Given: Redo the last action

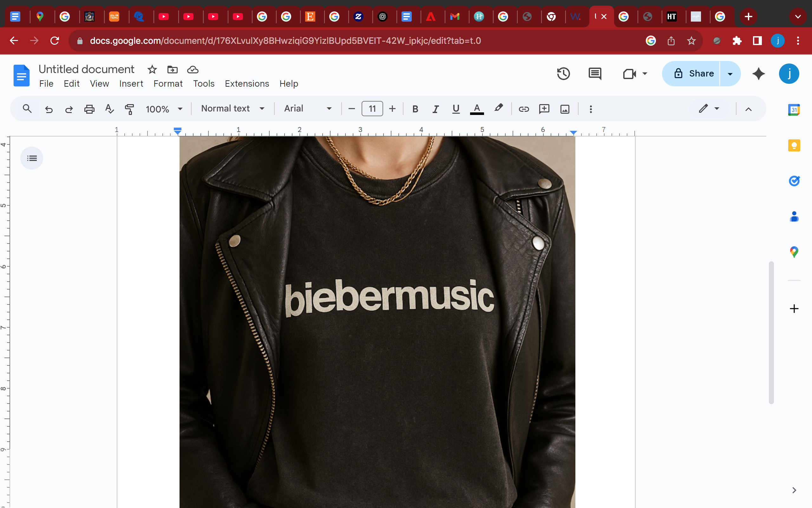Looking at the screenshot, I should pyautogui.click(x=69, y=109).
